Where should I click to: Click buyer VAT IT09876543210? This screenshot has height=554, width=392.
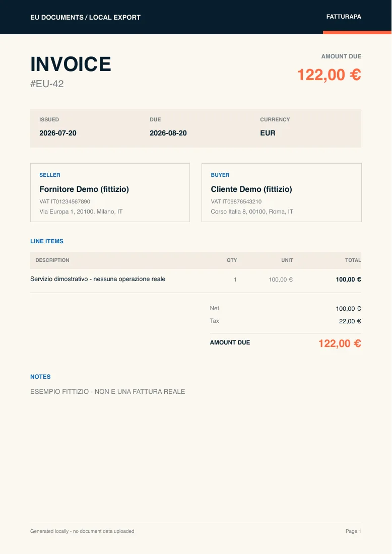(x=236, y=201)
